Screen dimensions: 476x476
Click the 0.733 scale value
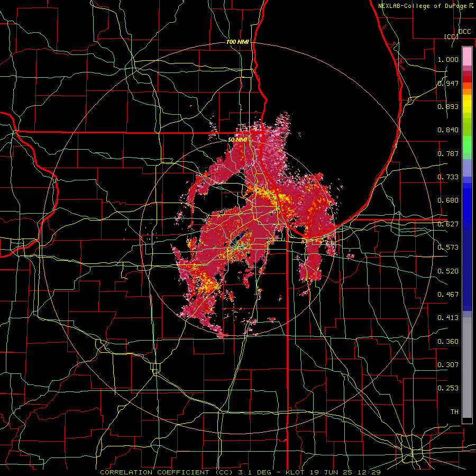click(x=448, y=177)
